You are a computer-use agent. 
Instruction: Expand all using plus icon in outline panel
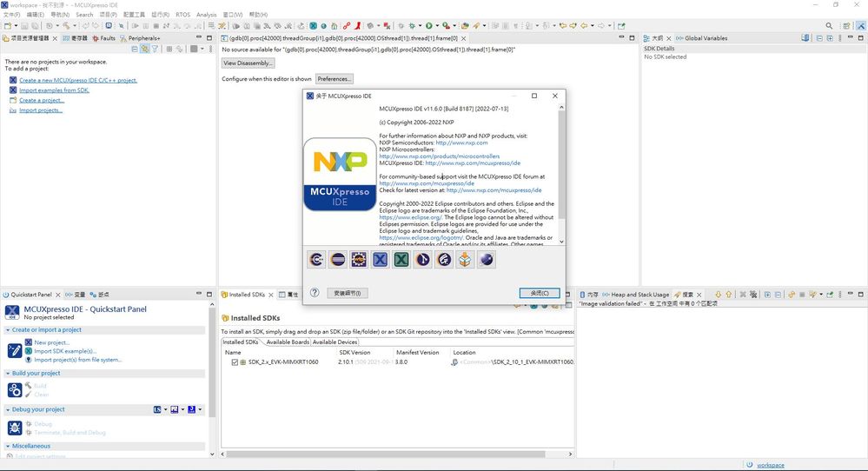(x=830, y=38)
